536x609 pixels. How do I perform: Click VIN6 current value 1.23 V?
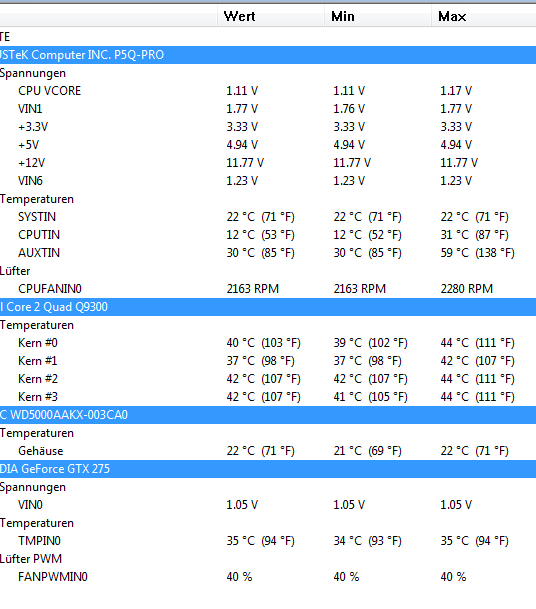click(242, 181)
